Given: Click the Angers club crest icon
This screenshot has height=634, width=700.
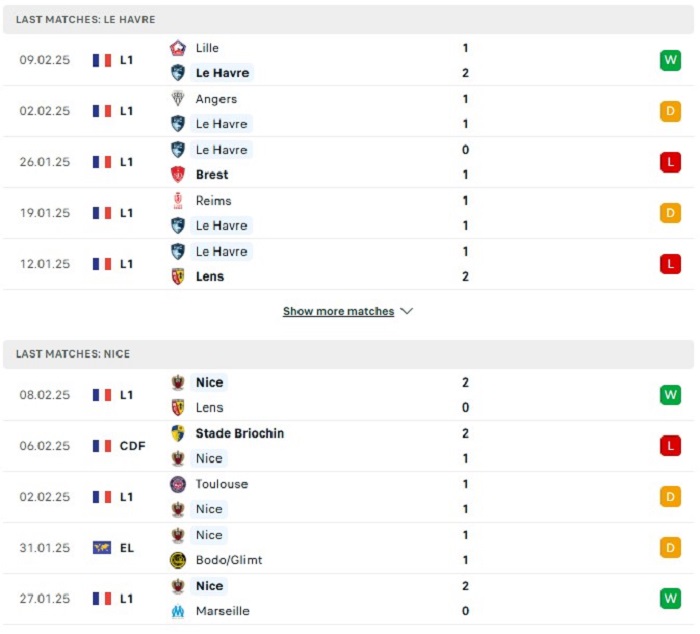Looking at the screenshot, I should point(178,99).
